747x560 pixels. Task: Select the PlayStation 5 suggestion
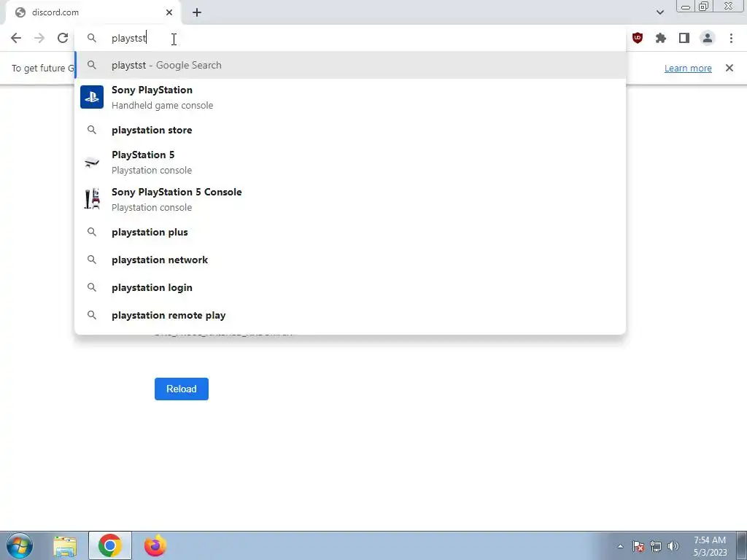click(x=350, y=163)
